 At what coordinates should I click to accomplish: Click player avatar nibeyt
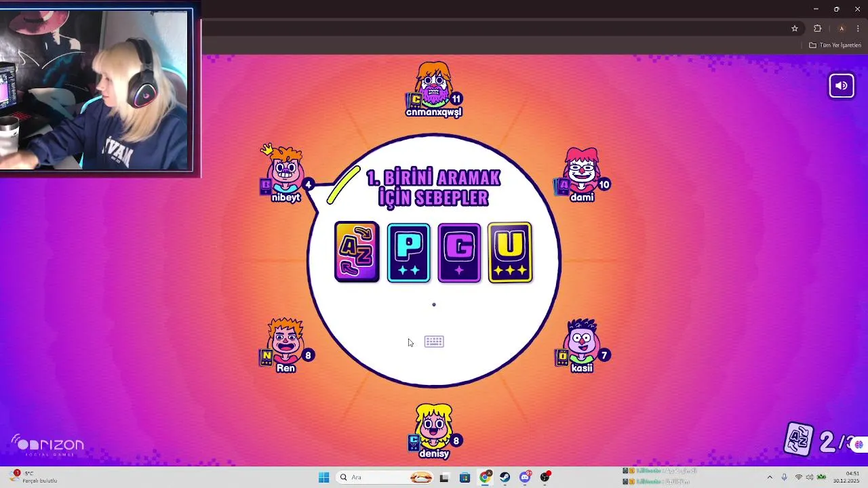[x=285, y=169]
